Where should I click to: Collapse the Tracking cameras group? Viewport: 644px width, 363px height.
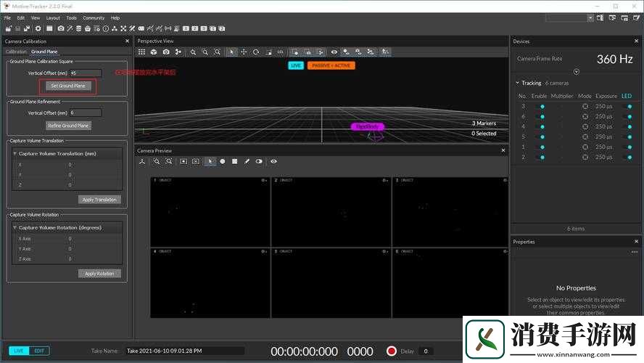(517, 83)
